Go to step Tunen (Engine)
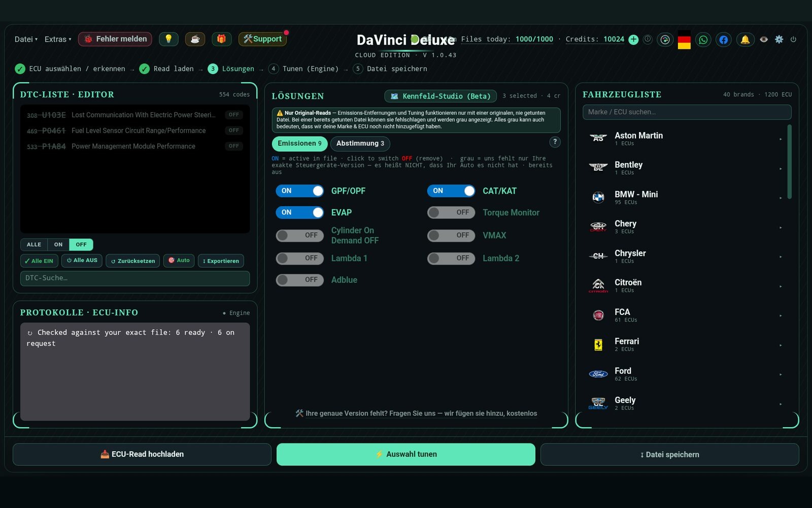Viewport: 812px width, 508px height. [x=303, y=69]
